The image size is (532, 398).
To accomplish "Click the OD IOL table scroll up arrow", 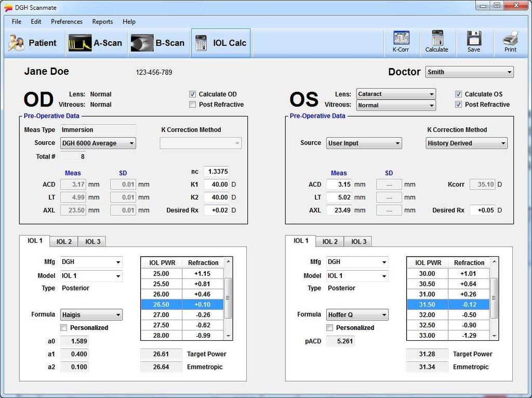I will 228,261.
